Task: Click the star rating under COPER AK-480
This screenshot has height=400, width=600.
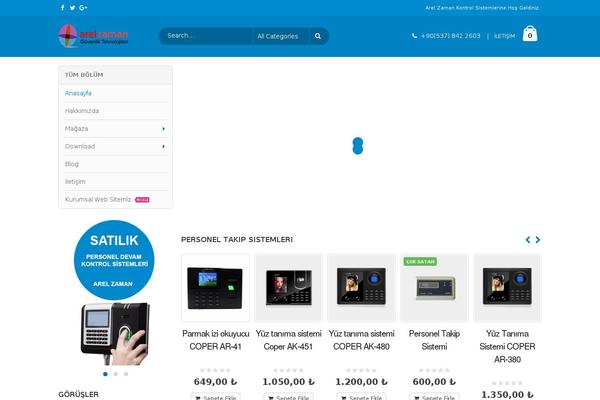Action: click(361, 370)
